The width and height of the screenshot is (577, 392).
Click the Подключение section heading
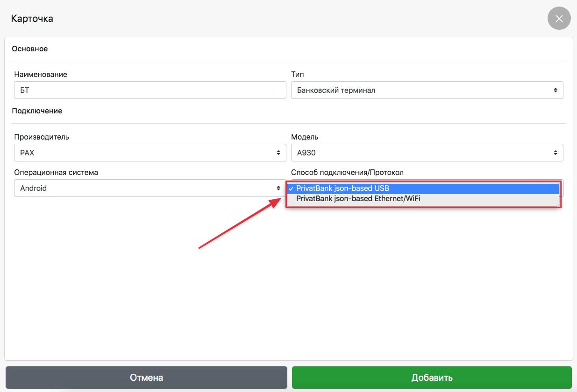coord(37,111)
